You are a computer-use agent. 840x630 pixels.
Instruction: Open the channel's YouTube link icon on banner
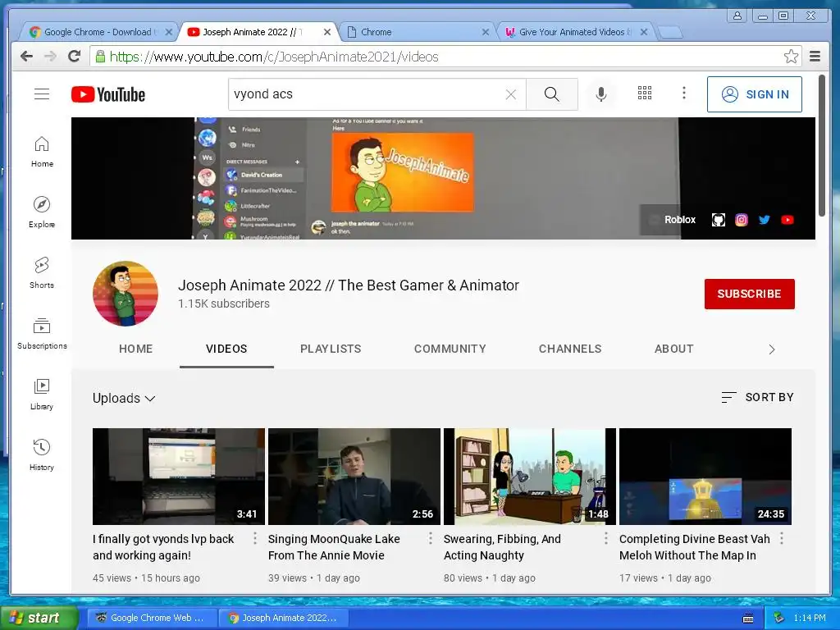787,220
